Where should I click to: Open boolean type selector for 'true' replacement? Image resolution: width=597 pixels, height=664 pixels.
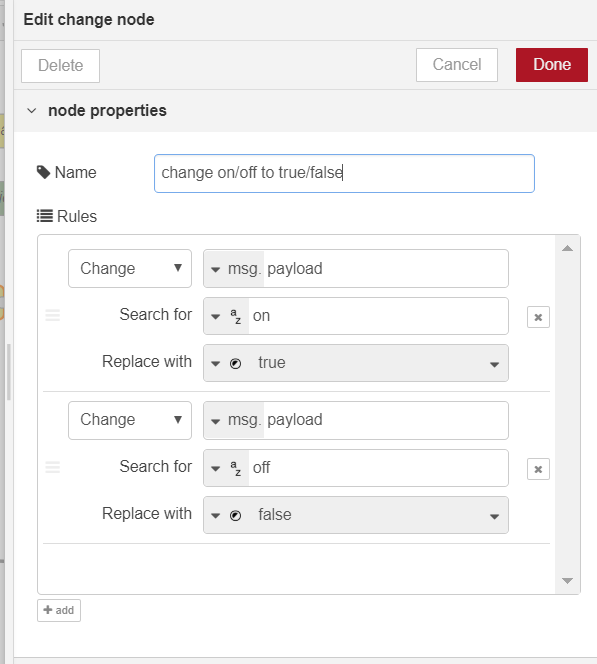226,363
